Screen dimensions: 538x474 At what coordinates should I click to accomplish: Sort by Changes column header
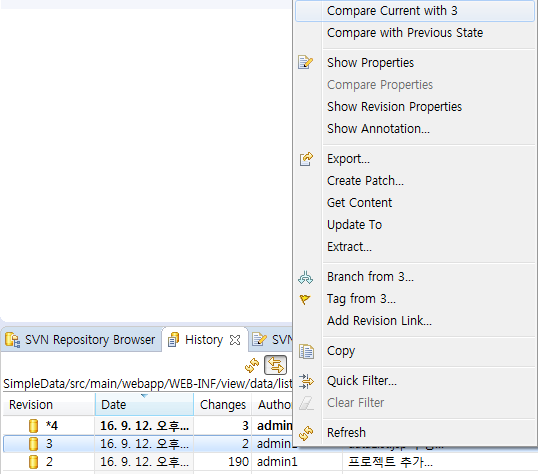click(223, 405)
